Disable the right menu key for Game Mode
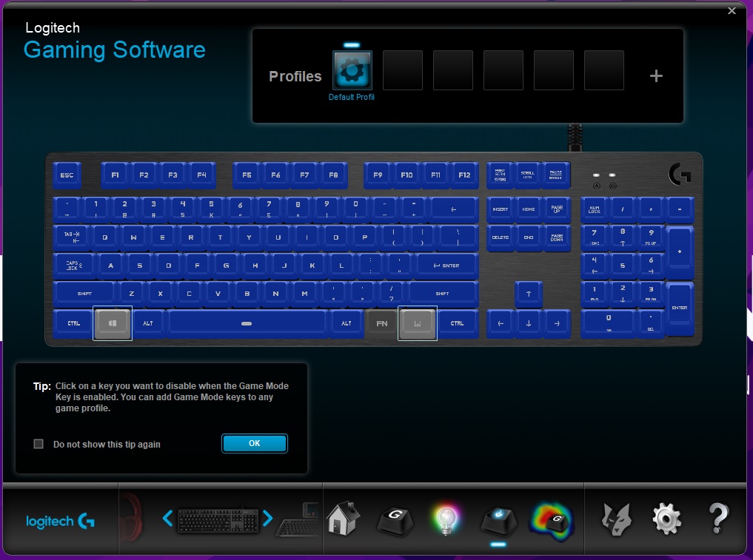 [418, 323]
